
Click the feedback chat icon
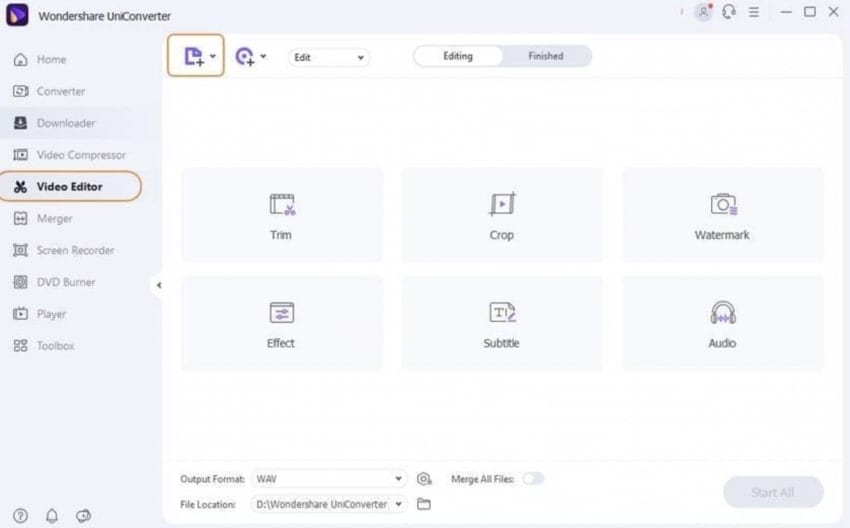point(83,516)
